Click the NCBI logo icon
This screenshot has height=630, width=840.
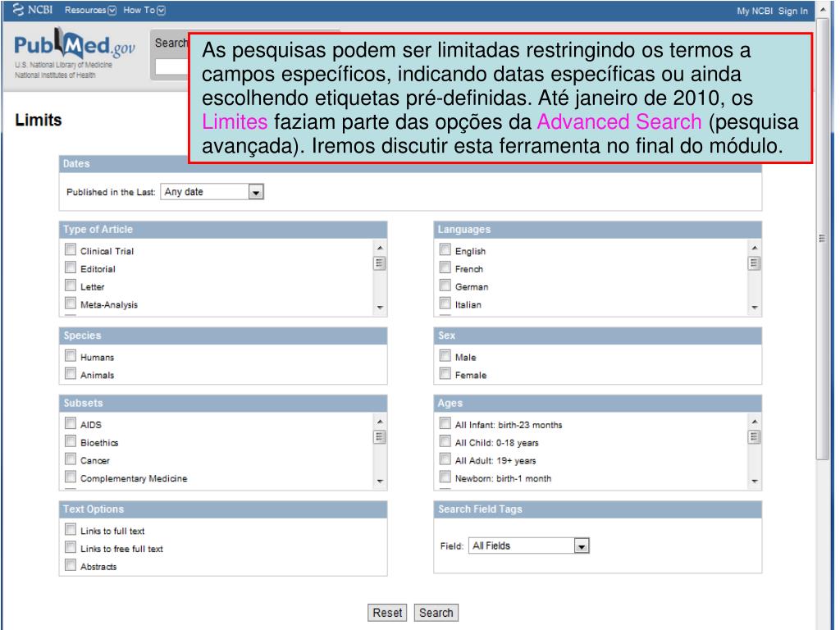[x=18, y=10]
